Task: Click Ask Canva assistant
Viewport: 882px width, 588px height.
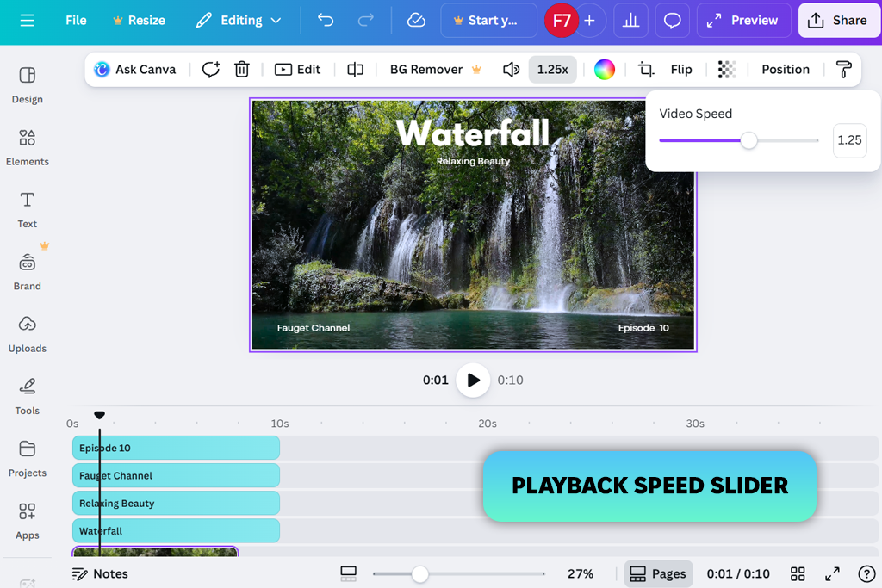Action: click(135, 69)
